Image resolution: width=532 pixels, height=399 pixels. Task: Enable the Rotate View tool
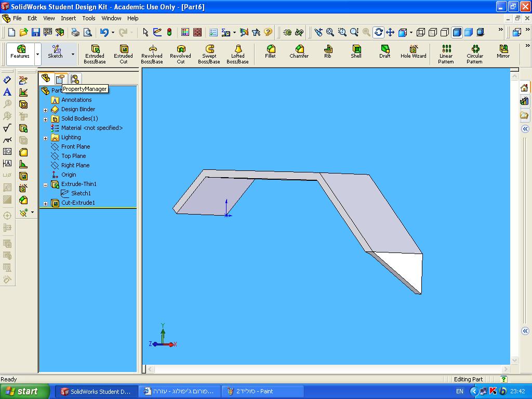pos(378,32)
